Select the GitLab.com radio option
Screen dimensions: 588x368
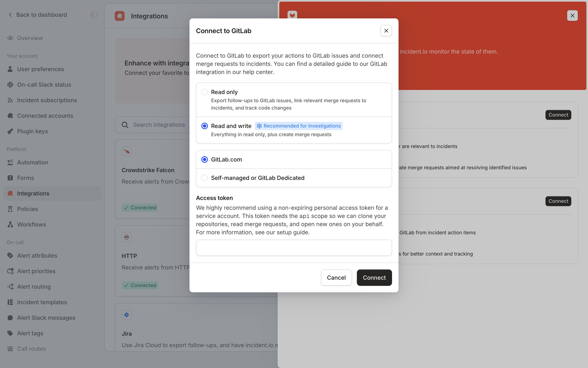pos(205,159)
